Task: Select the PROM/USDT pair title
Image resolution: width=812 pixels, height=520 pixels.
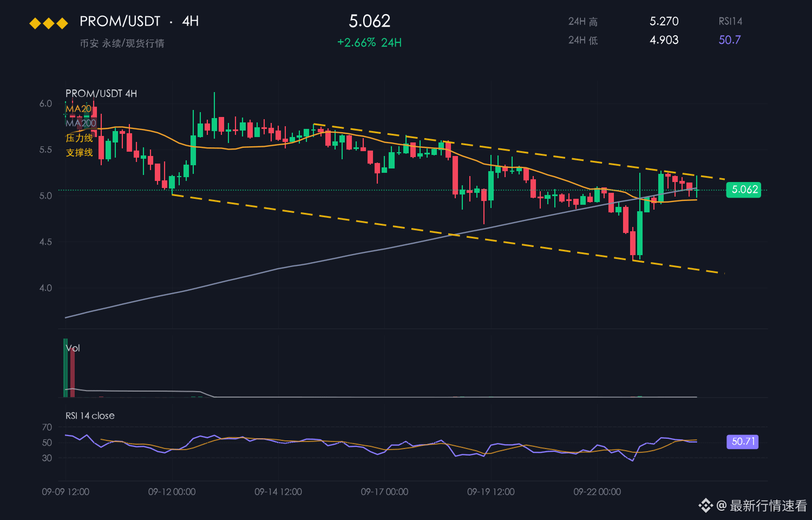Action: (120, 21)
